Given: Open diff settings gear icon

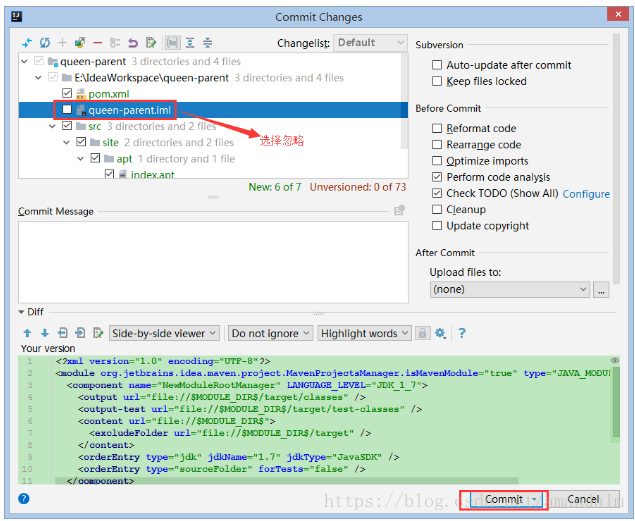Looking at the screenshot, I should pyautogui.click(x=440, y=334).
